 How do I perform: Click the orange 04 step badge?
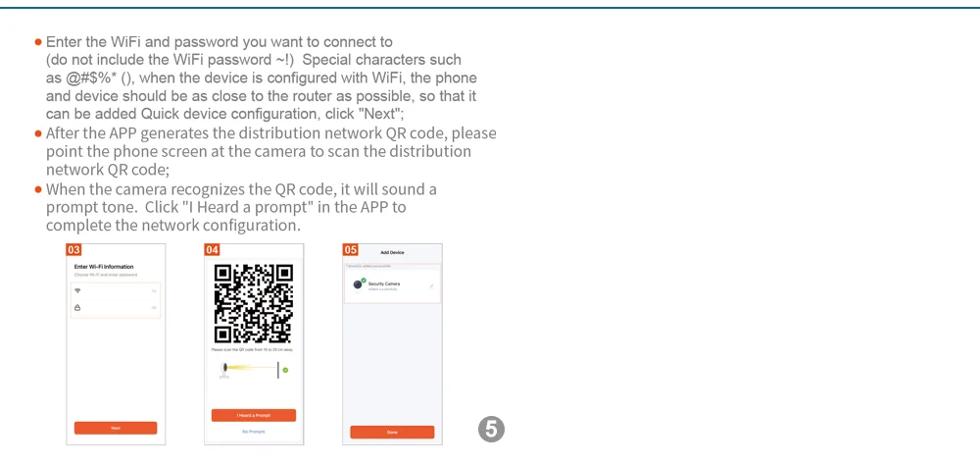[212, 250]
